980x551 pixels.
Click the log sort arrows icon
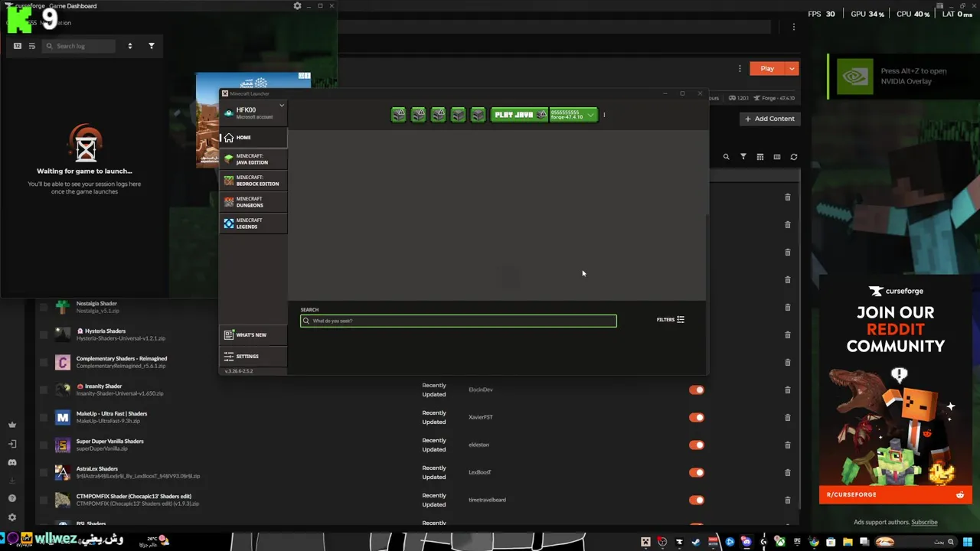pyautogui.click(x=129, y=46)
